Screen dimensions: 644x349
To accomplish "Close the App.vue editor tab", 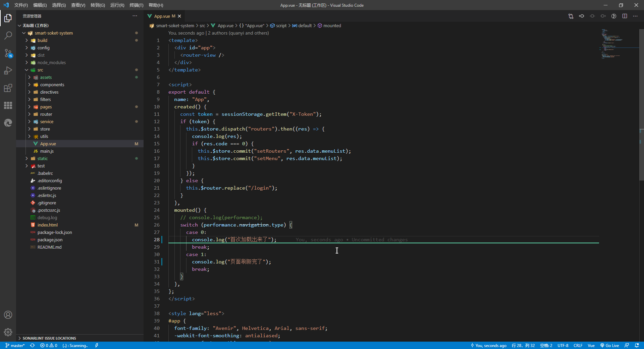I will tap(179, 16).
